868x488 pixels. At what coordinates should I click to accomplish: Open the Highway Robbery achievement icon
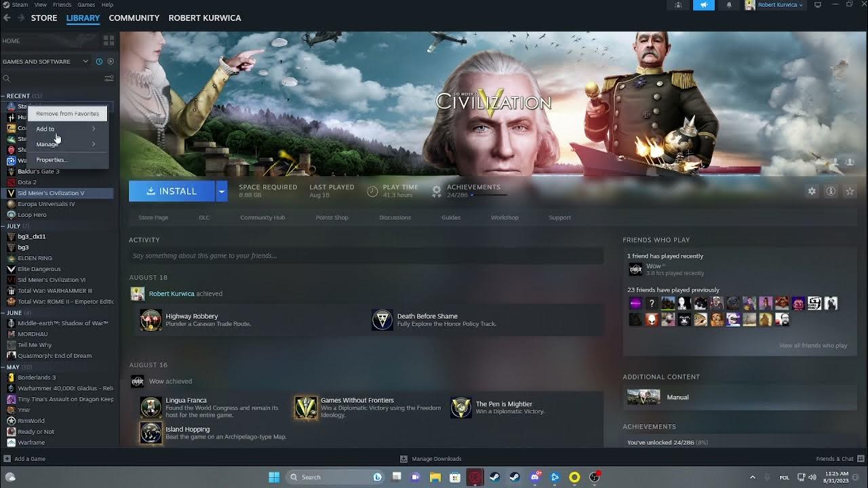(x=151, y=320)
